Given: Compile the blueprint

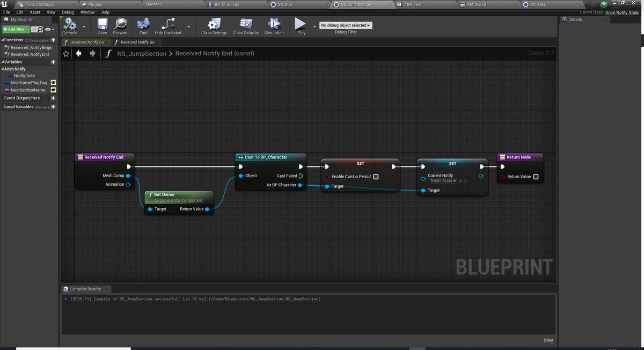Looking at the screenshot, I should [70, 26].
